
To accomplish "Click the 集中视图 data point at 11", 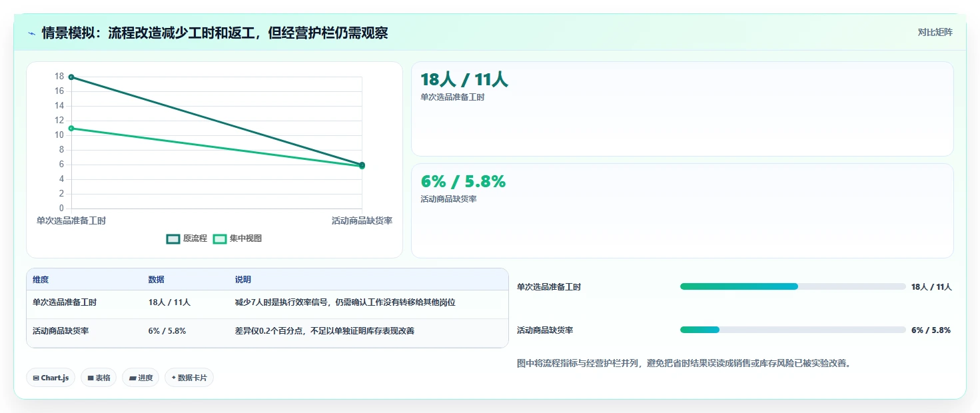I will tap(71, 128).
